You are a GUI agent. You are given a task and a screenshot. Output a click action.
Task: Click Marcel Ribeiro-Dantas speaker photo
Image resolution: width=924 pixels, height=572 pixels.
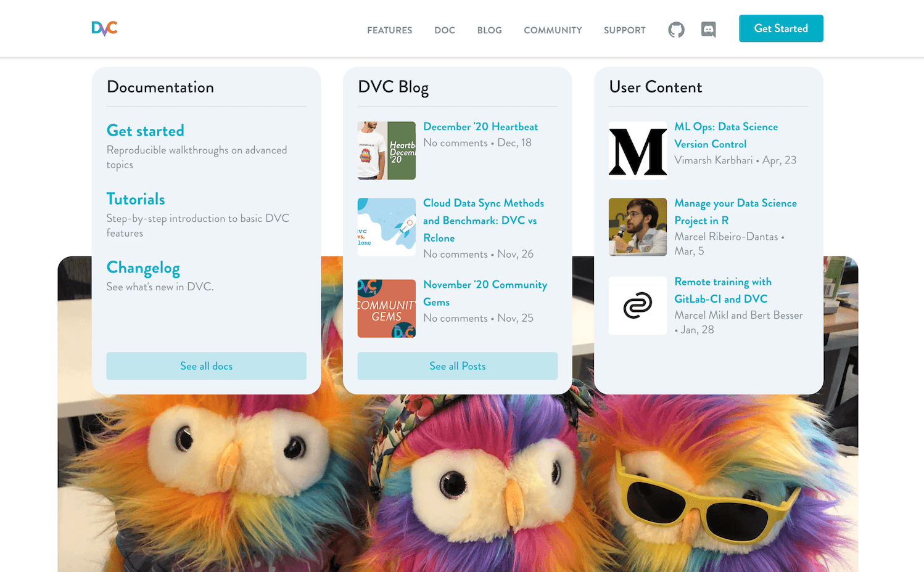(637, 226)
